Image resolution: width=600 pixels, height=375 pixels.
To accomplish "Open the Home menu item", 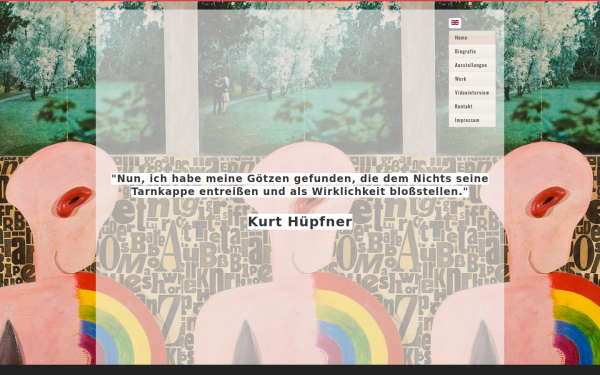I will 472,38.
